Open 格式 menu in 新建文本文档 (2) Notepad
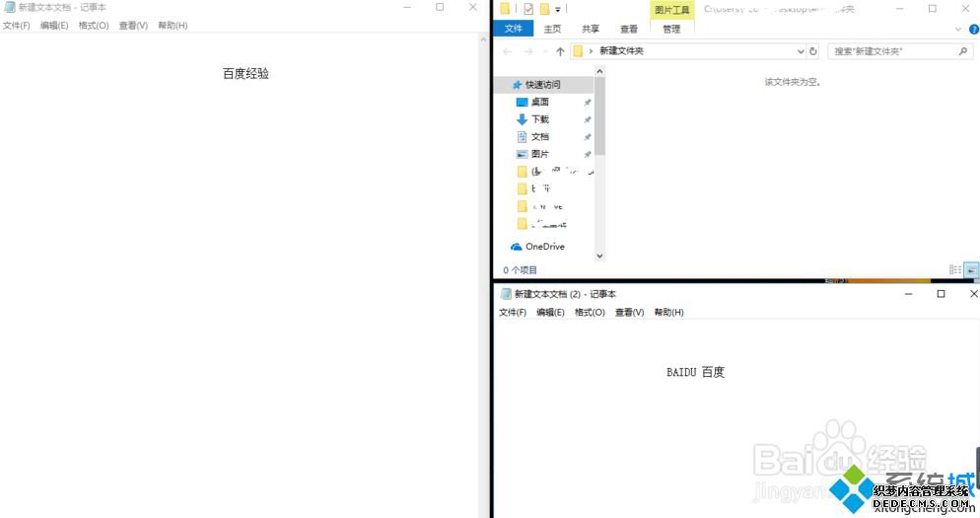The image size is (980, 518). (x=590, y=312)
